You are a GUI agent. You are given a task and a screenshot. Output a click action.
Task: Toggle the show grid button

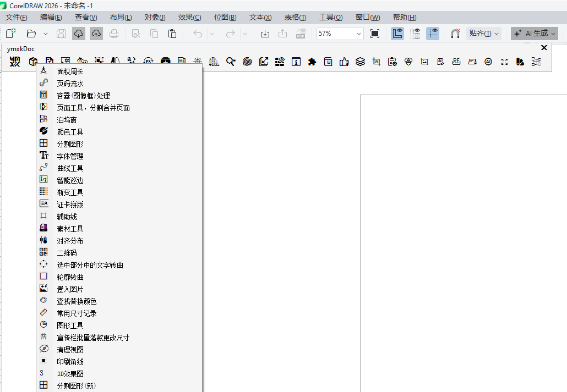coord(415,34)
